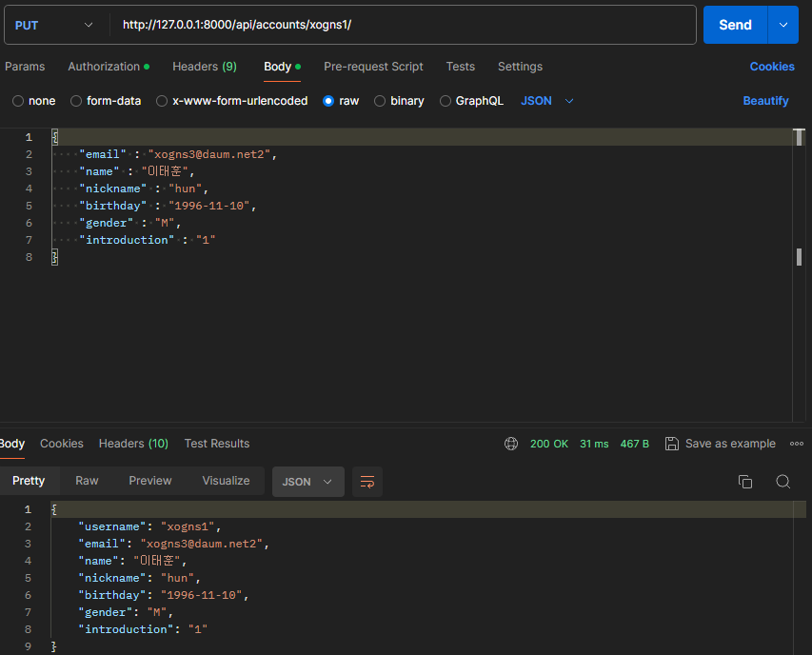Image resolution: width=812 pixels, height=655 pixels.
Task: Open the three-dots response options menu
Action: pyautogui.click(x=797, y=444)
